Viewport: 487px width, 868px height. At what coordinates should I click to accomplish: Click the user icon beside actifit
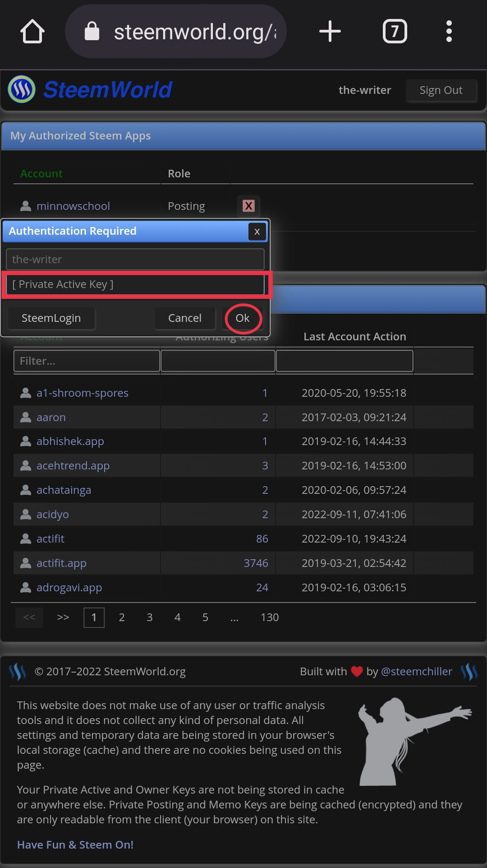click(26, 539)
